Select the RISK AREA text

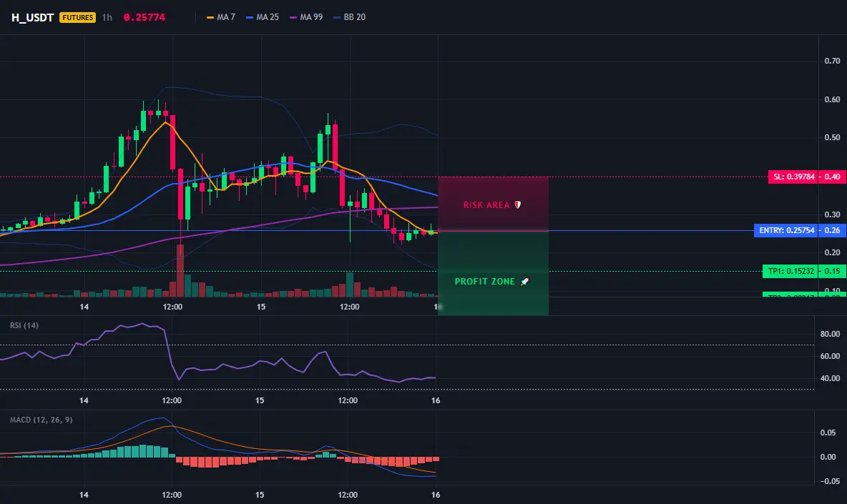click(486, 205)
